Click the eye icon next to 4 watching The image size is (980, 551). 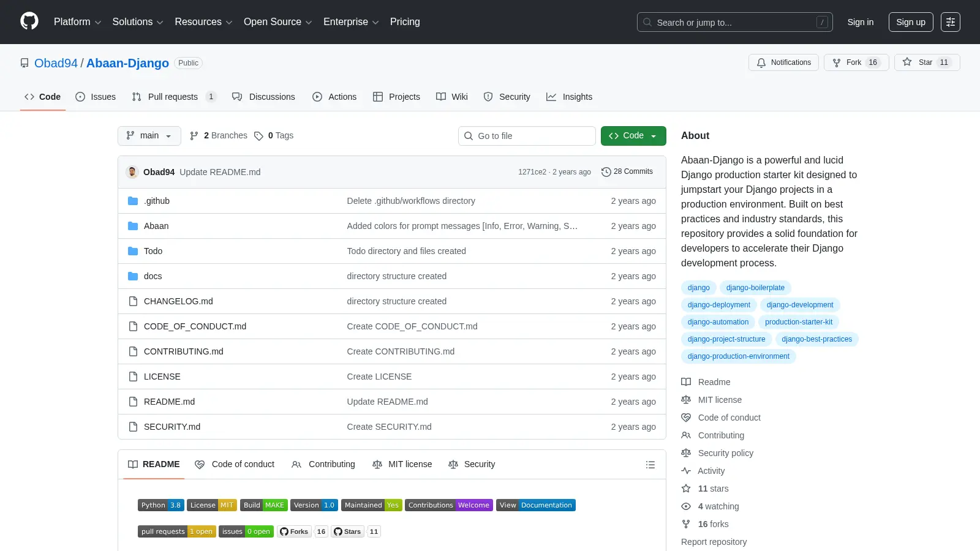coord(686,506)
